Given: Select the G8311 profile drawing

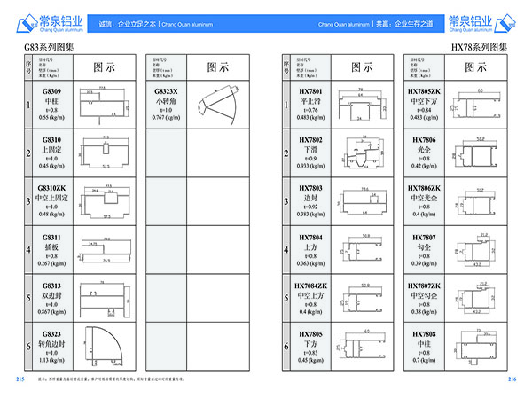Looking at the screenshot, I should [x=104, y=250].
